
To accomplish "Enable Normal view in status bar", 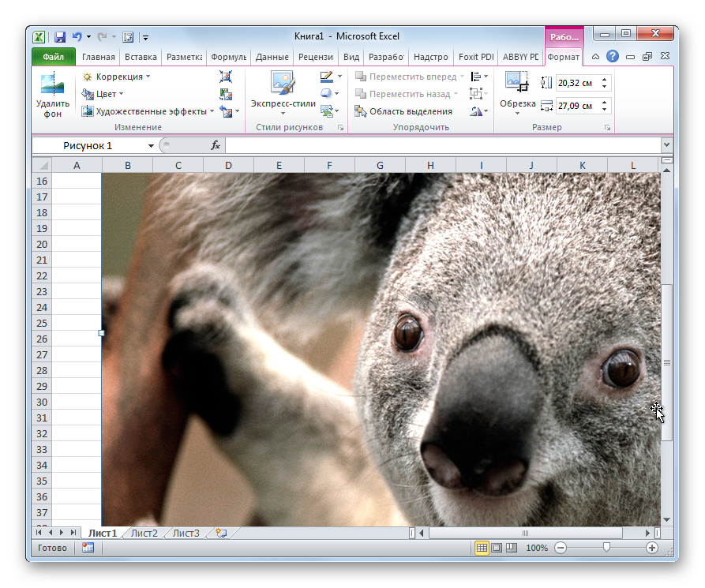I will (x=481, y=548).
